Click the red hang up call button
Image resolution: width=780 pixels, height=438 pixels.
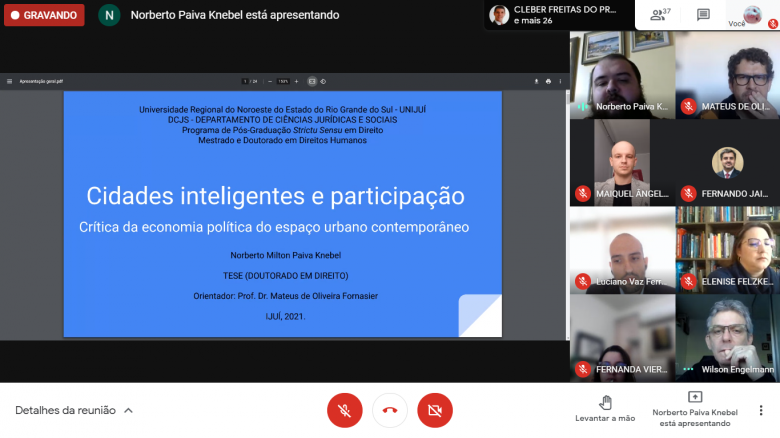390,410
